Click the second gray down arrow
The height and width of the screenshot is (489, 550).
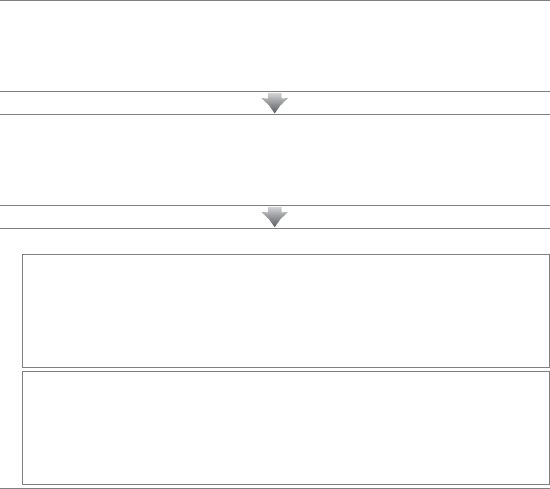point(275,217)
